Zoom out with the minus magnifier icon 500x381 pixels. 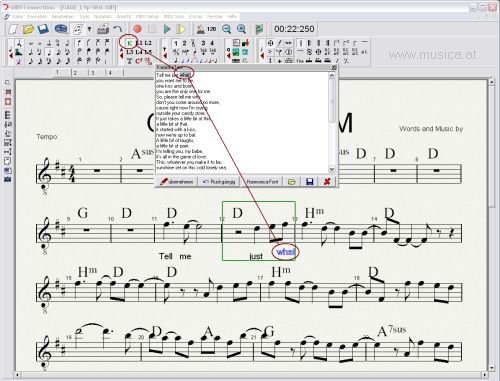[x=227, y=29]
